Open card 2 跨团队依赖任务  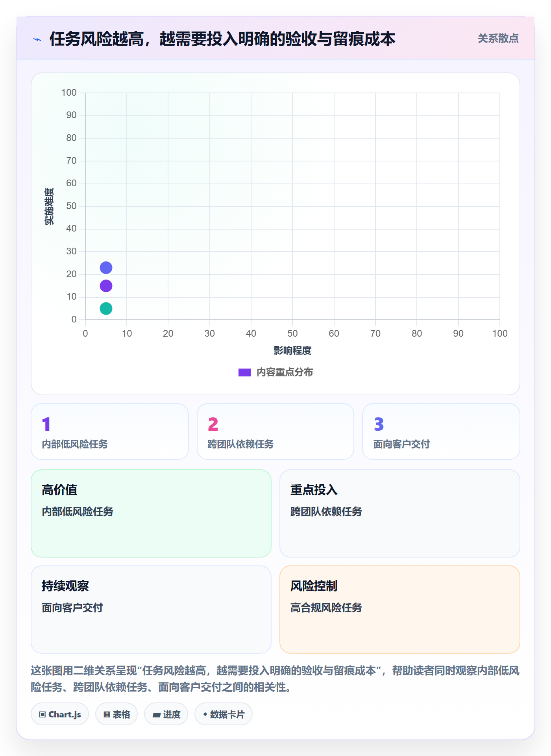coord(275,432)
